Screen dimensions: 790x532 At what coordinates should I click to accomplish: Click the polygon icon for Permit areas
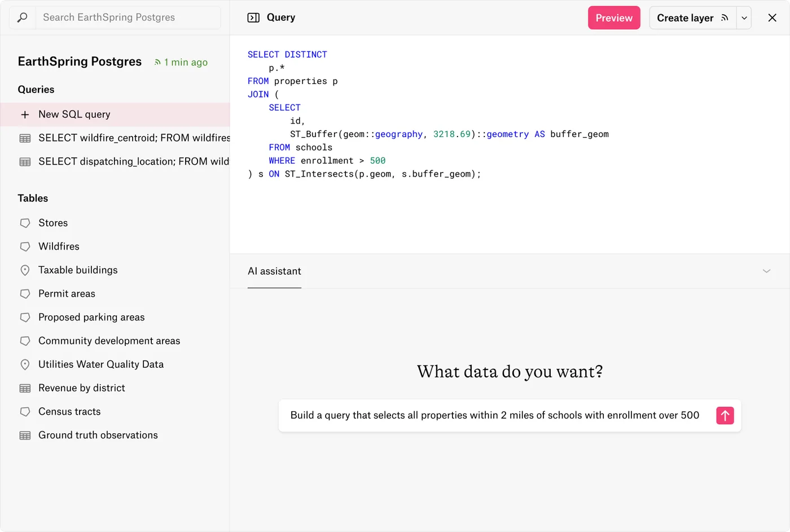[x=25, y=294]
